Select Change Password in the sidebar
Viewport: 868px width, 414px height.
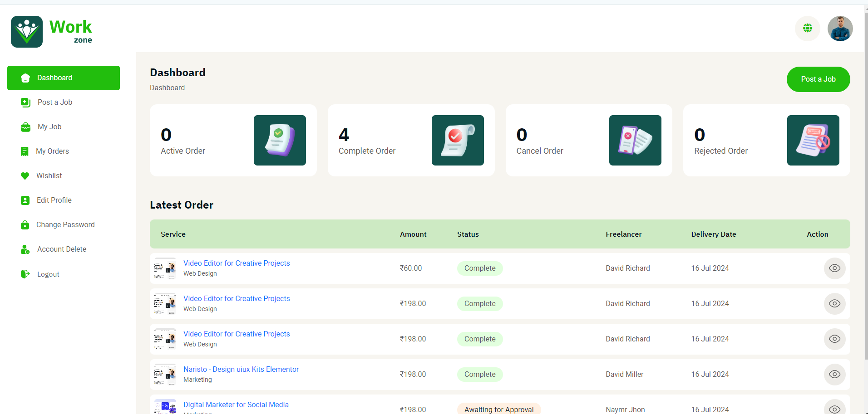(x=65, y=225)
